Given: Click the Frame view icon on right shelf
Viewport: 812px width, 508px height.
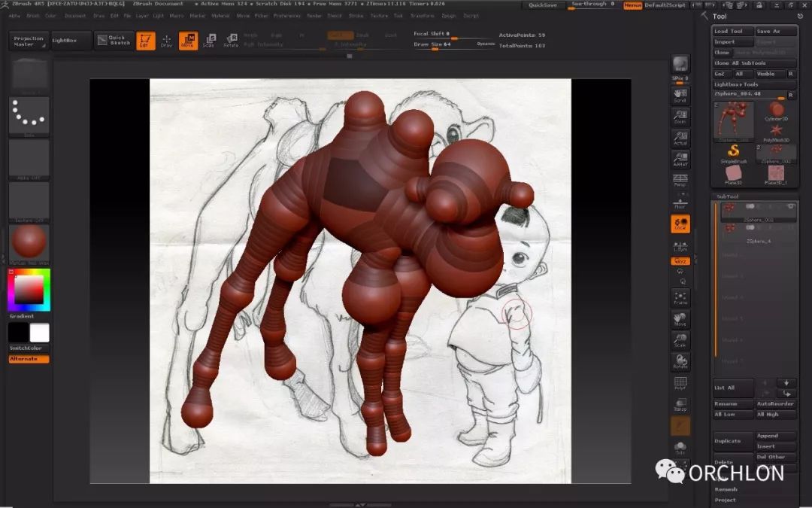Looking at the screenshot, I should coord(680,298).
